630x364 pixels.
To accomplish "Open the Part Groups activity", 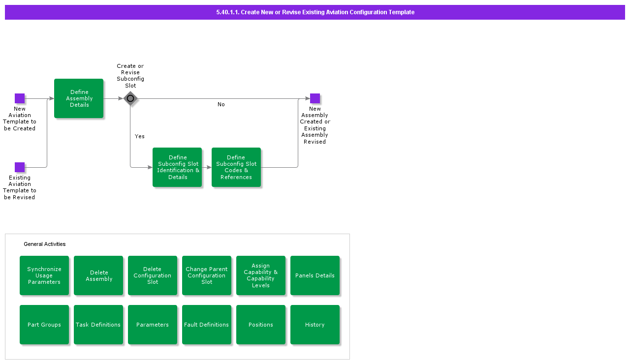I will tap(44, 325).
